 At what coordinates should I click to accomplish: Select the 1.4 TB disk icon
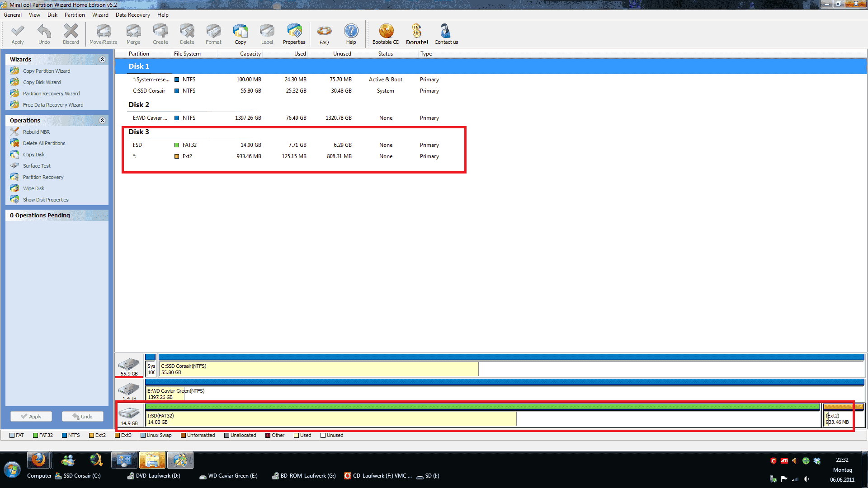pyautogui.click(x=129, y=391)
